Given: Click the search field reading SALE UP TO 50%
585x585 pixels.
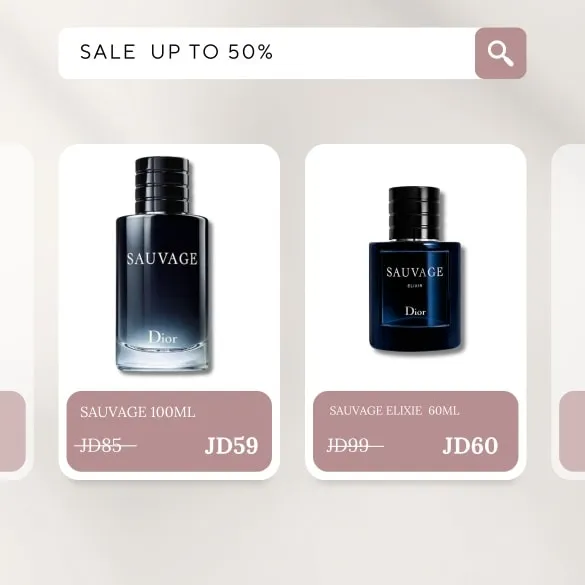Looking at the screenshot, I should pos(267,53).
